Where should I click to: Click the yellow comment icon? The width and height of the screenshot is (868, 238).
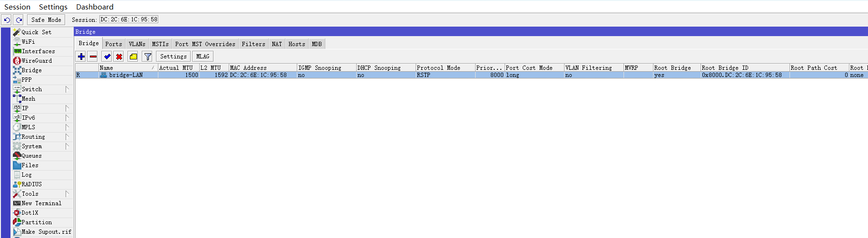tap(133, 57)
